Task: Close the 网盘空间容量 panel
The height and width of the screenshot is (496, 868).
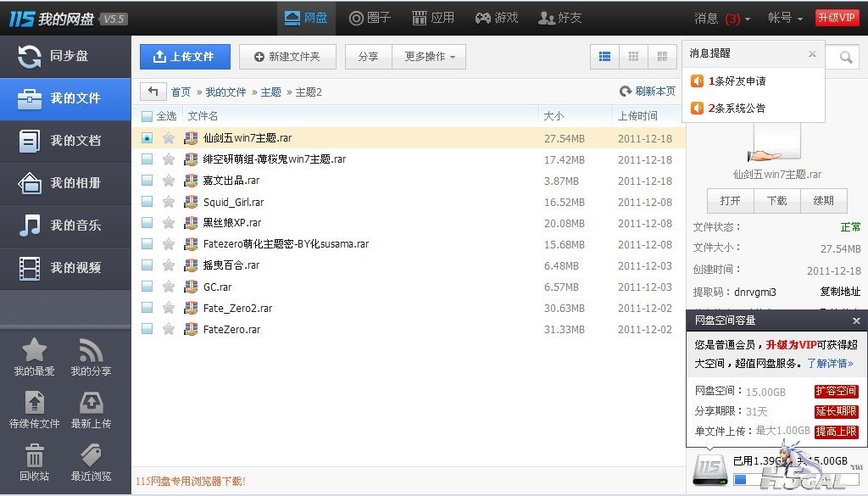Action: click(x=856, y=320)
